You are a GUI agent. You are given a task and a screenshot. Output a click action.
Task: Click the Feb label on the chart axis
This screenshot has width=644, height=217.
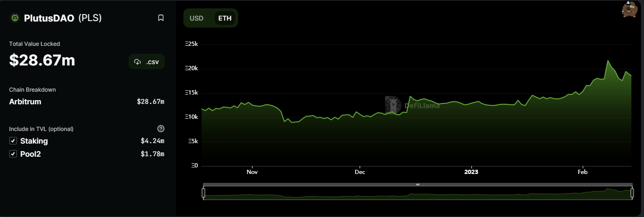(583, 172)
